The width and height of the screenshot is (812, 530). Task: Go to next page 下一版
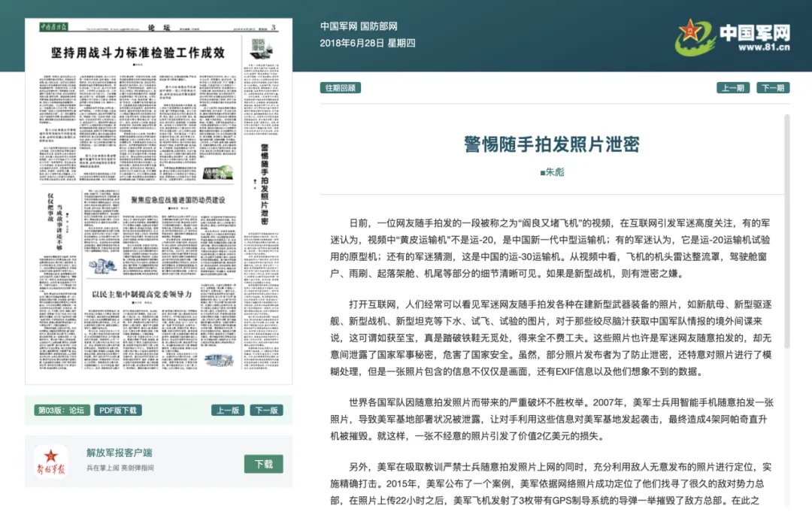[267, 410]
